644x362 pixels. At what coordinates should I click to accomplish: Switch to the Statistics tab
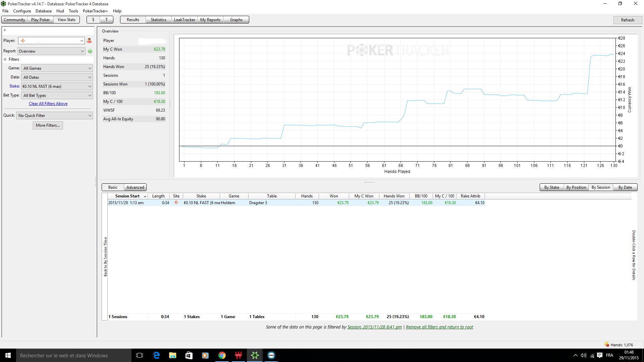pos(159,20)
